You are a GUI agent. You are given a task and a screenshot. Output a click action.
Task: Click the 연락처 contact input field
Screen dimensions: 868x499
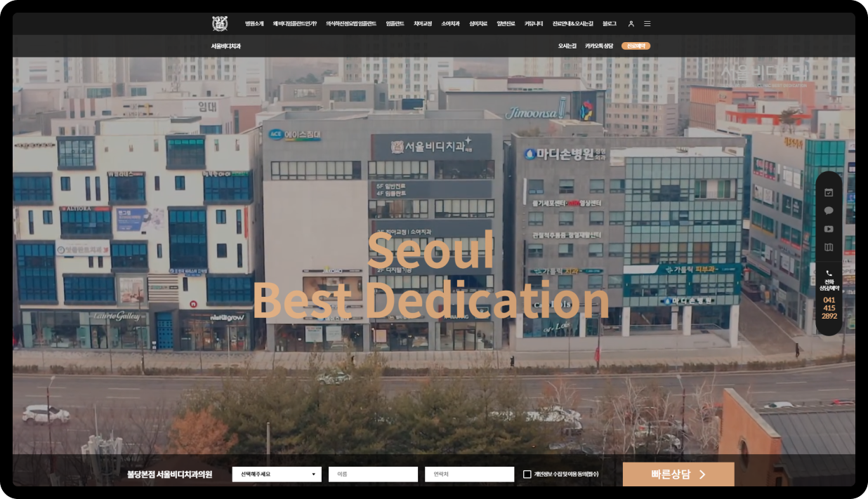coord(469,474)
